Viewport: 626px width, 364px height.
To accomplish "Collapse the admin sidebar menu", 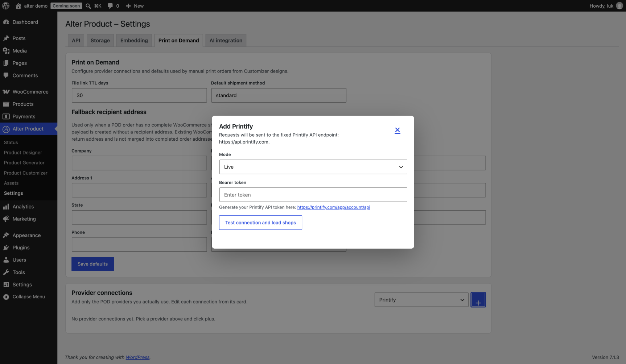I will click(x=29, y=297).
